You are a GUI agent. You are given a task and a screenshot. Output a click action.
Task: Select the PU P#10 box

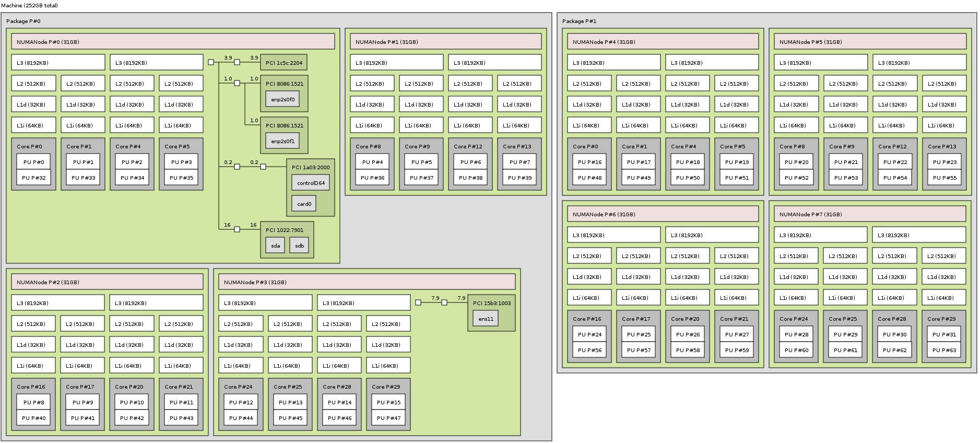[132, 402]
